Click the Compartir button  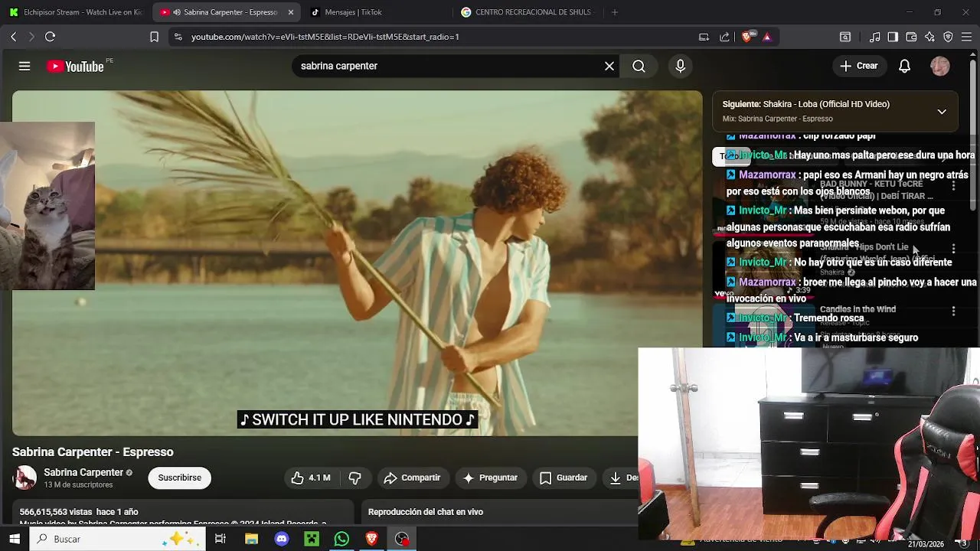(x=412, y=478)
